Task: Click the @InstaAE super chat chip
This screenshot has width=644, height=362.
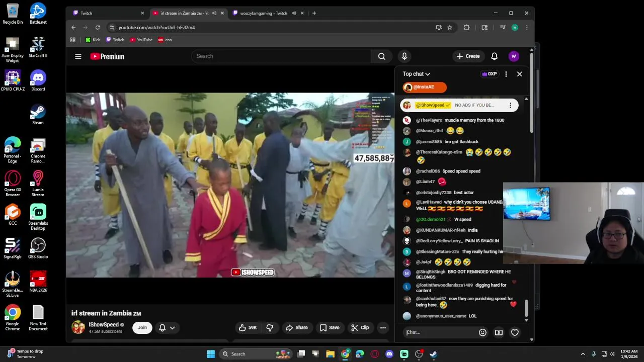Action: (425, 87)
